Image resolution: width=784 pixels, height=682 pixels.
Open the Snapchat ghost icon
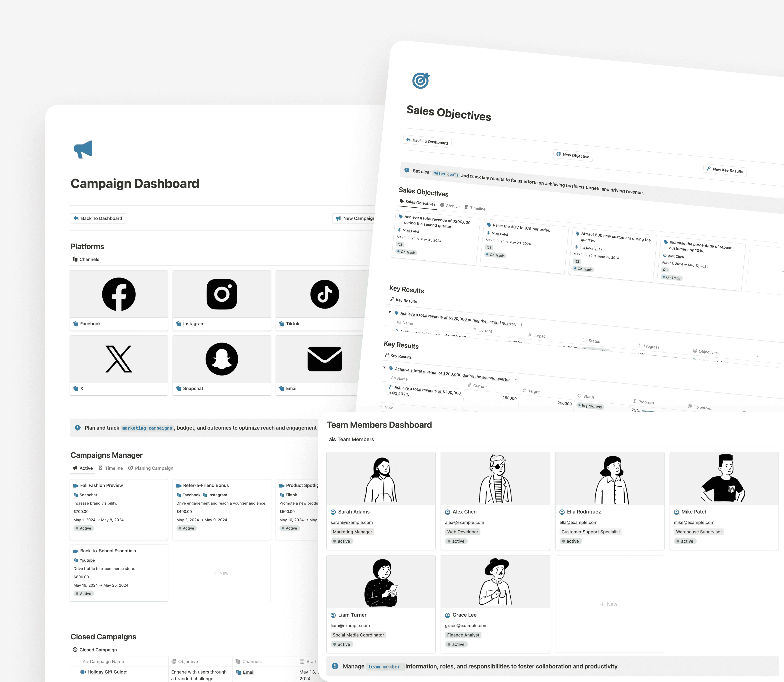coord(222,359)
